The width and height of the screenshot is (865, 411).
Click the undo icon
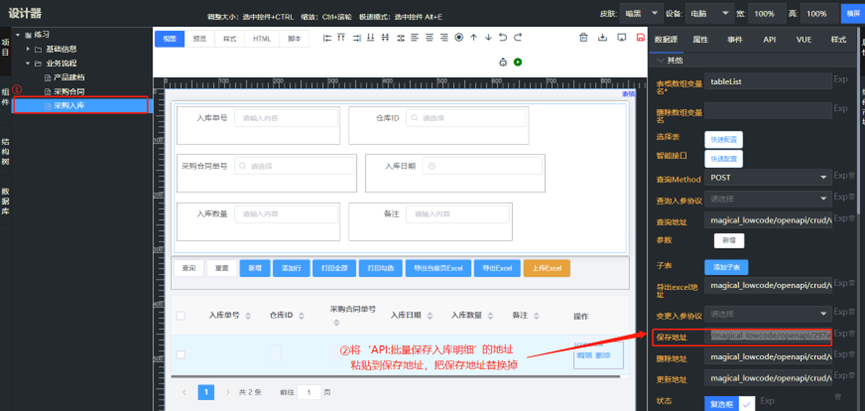[x=503, y=38]
